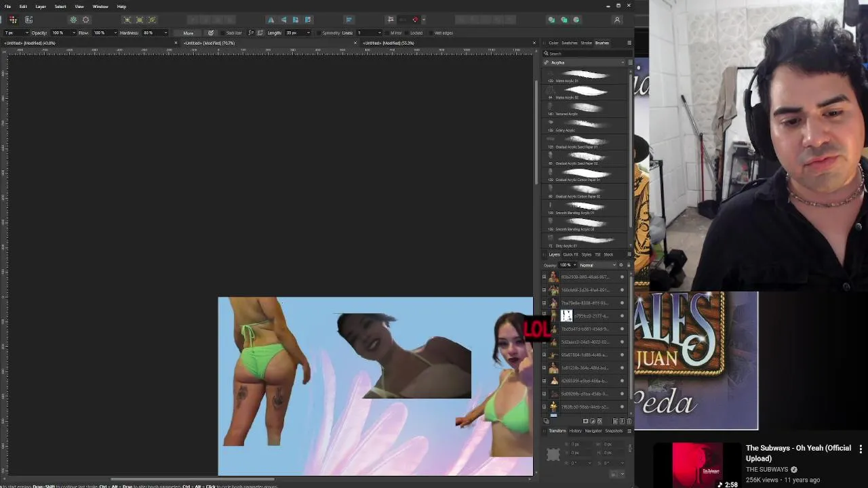Screen dimensions: 868x488
Task: Click the mask thumbnail on the a7951cc0 layer
Action: (566, 316)
